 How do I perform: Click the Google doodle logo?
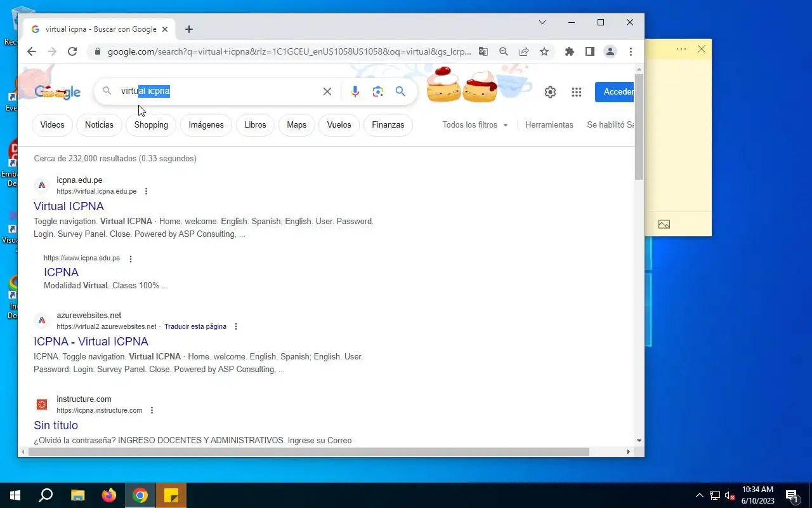pyautogui.click(x=58, y=91)
